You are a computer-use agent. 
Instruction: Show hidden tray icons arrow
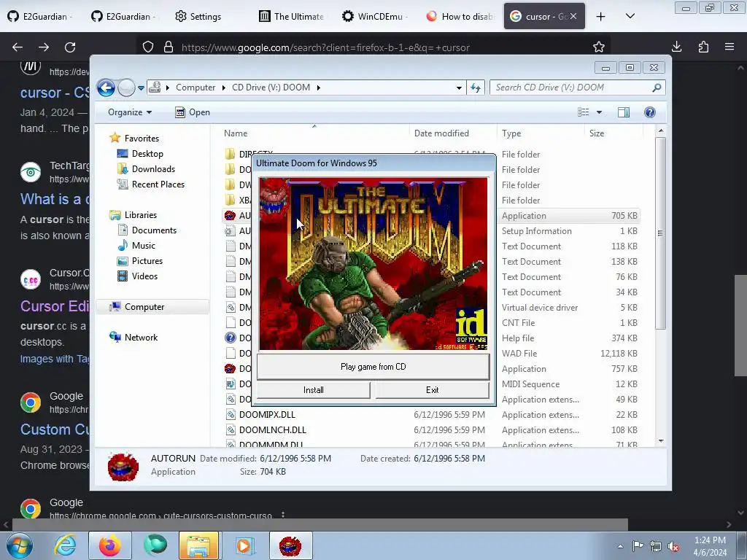pyautogui.click(x=620, y=546)
